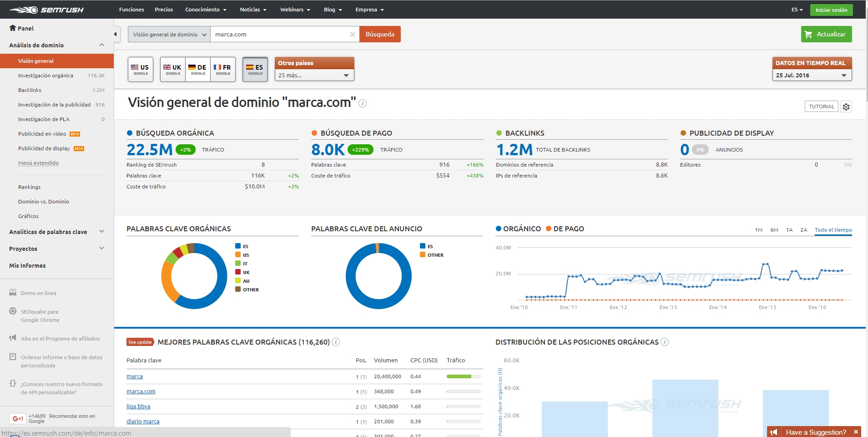868x437 pixels.
Task: Click the API format braces icon
Action: [x=13, y=383]
